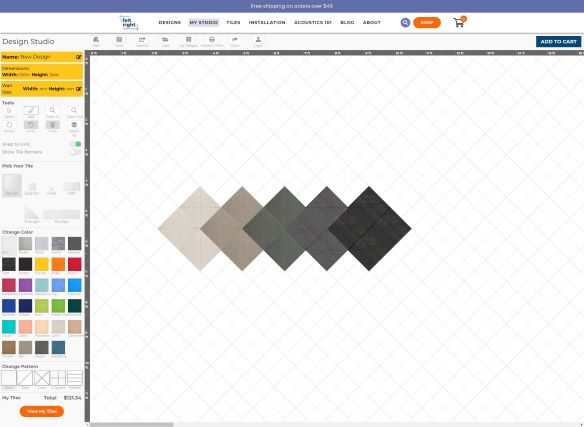Click the orange Shop button
Screen dimensions: 584x427
[x=427, y=23]
